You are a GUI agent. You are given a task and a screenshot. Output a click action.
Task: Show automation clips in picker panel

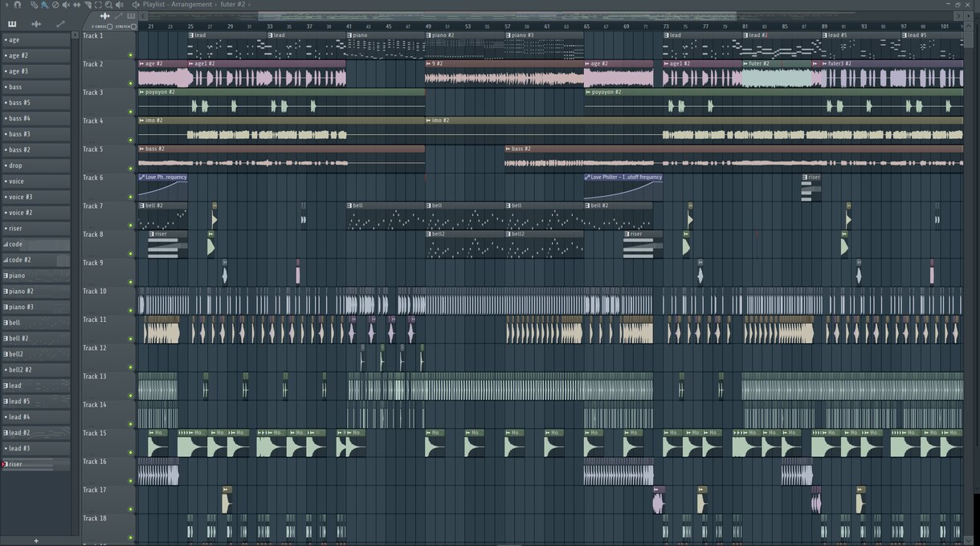pos(60,24)
